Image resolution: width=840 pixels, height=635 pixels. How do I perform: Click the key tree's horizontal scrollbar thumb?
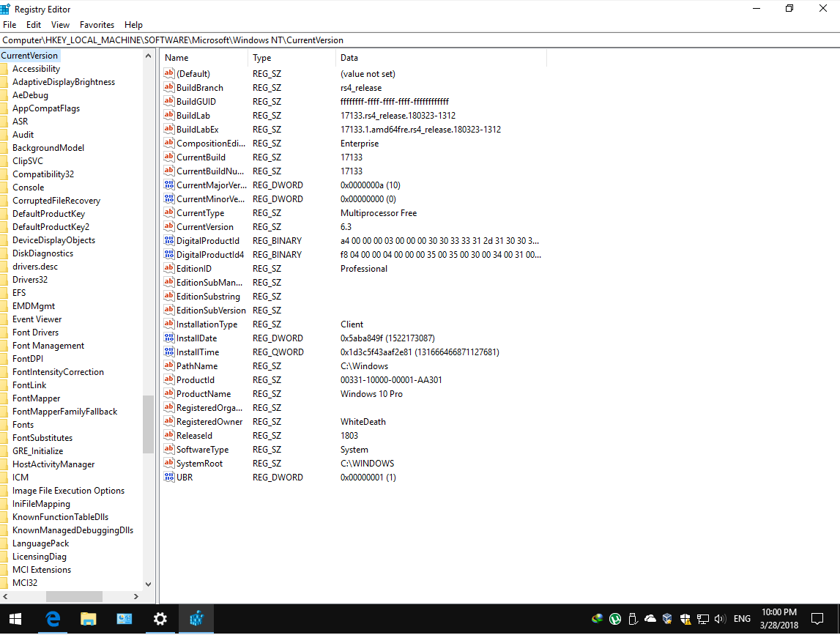pyautogui.click(x=74, y=596)
